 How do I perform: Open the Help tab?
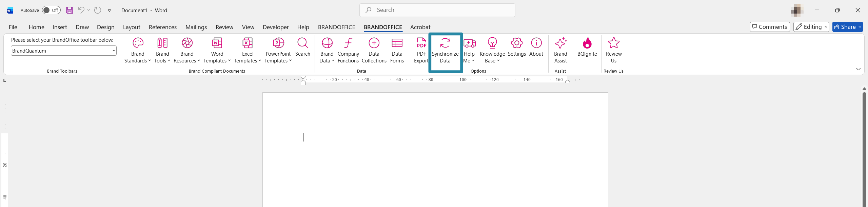tap(303, 27)
